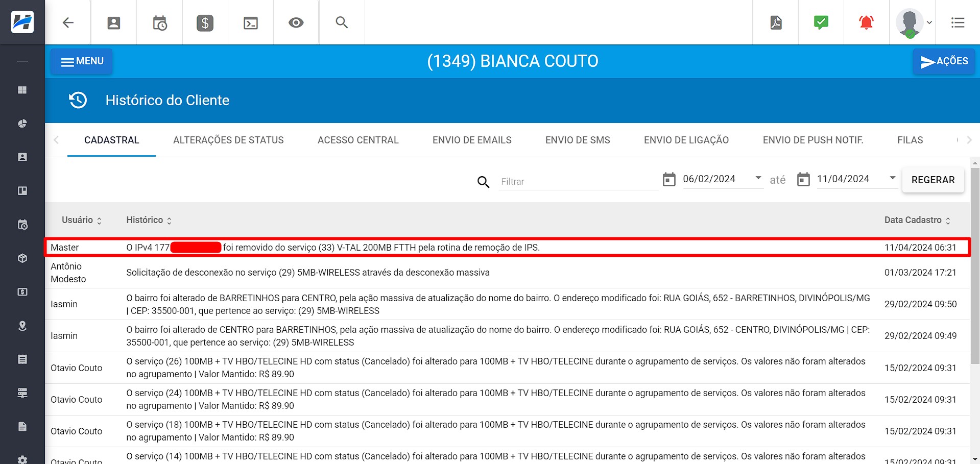Open the MENU button
This screenshot has width=980, height=464.
[82, 61]
